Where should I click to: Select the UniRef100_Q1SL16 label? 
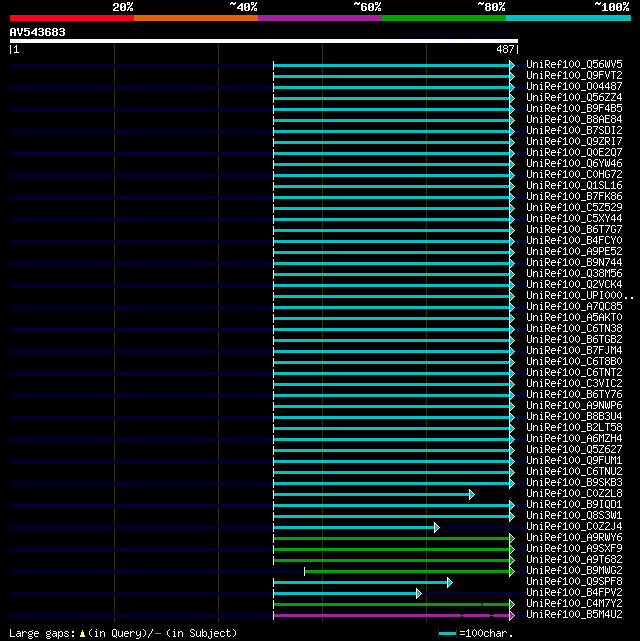[x=574, y=186]
